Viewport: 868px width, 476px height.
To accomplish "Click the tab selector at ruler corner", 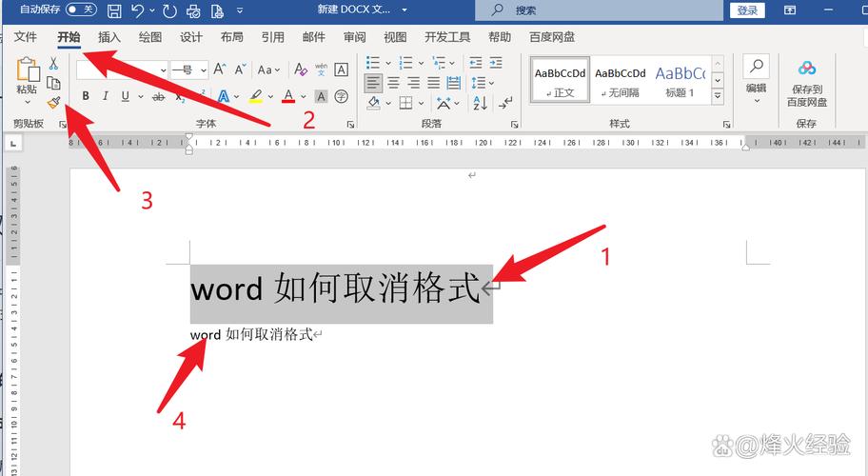I will click(13, 144).
